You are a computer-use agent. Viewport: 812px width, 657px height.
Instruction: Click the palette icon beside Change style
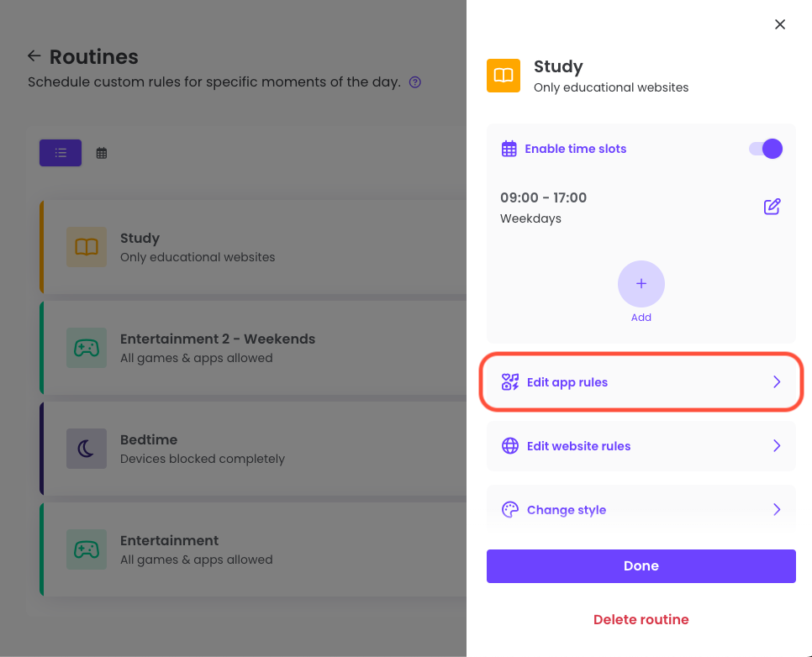point(510,509)
